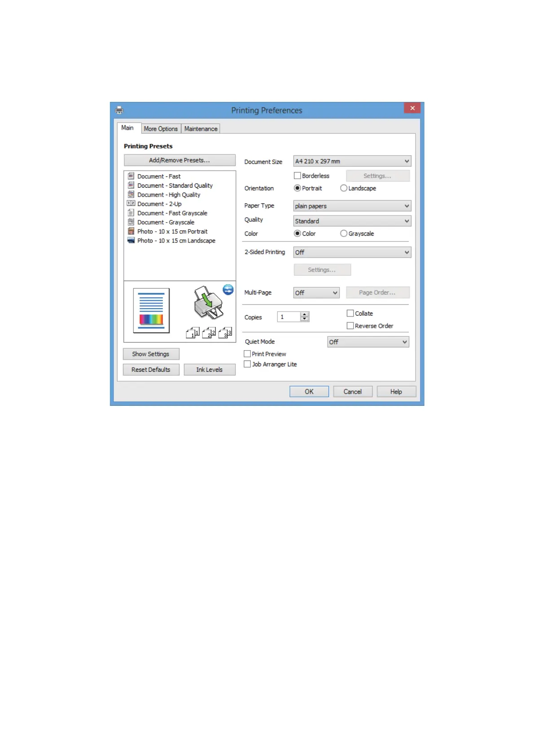
Task: Click the Document - Fast Grayscale preset icon
Action: pyautogui.click(x=131, y=213)
